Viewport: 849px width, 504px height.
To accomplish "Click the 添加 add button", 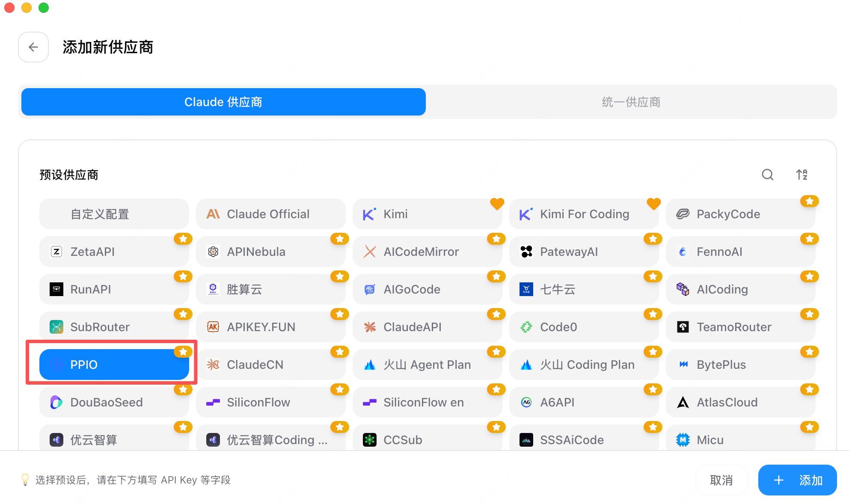I will [798, 480].
